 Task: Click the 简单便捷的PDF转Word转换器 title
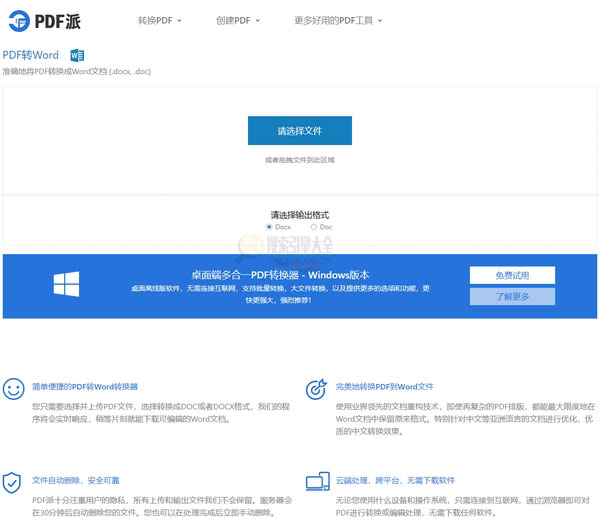tap(85, 387)
